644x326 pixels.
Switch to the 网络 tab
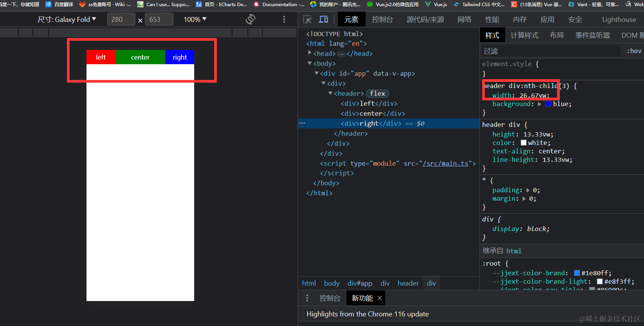[x=464, y=19]
